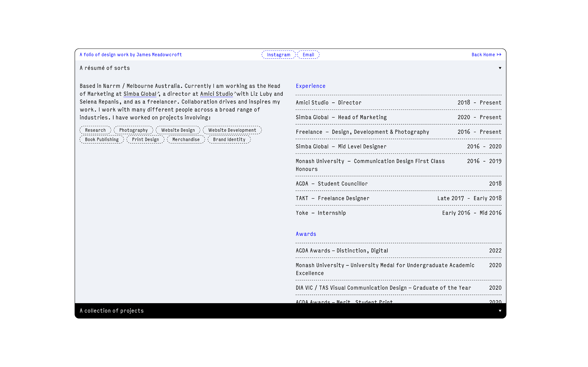Click the "A résumé of sorts" header
This screenshot has height=367, width=588.
(x=105, y=68)
